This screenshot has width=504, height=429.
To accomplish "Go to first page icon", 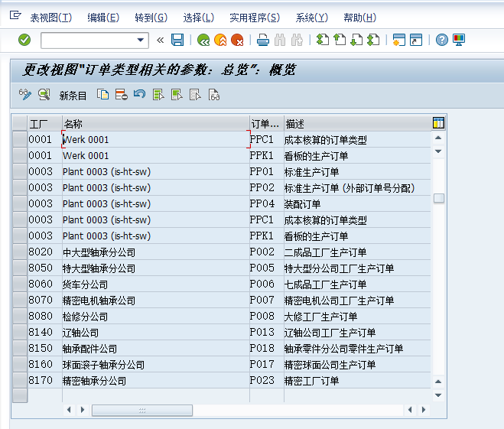I will tap(323, 40).
